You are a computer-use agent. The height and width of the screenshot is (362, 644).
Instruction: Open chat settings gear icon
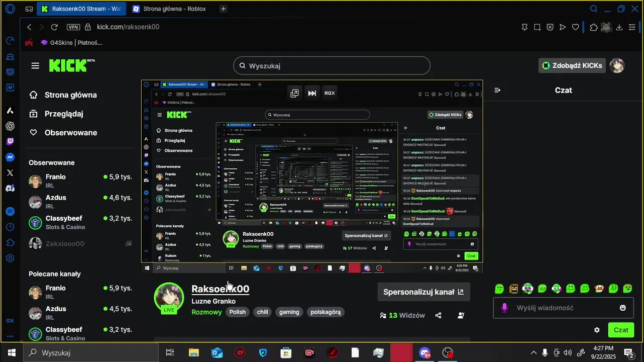(597, 330)
